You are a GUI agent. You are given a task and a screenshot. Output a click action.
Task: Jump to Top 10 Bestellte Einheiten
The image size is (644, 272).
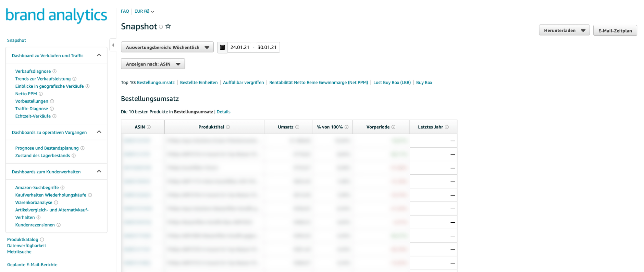coord(199,83)
